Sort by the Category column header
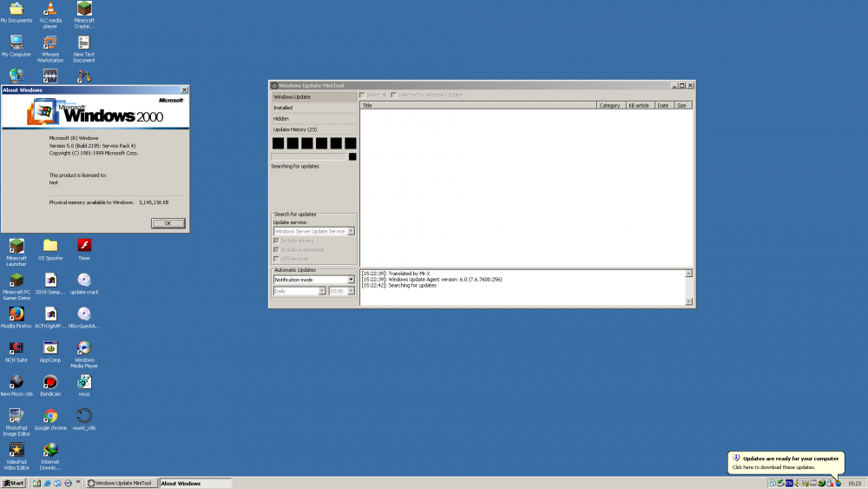 click(x=611, y=105)
